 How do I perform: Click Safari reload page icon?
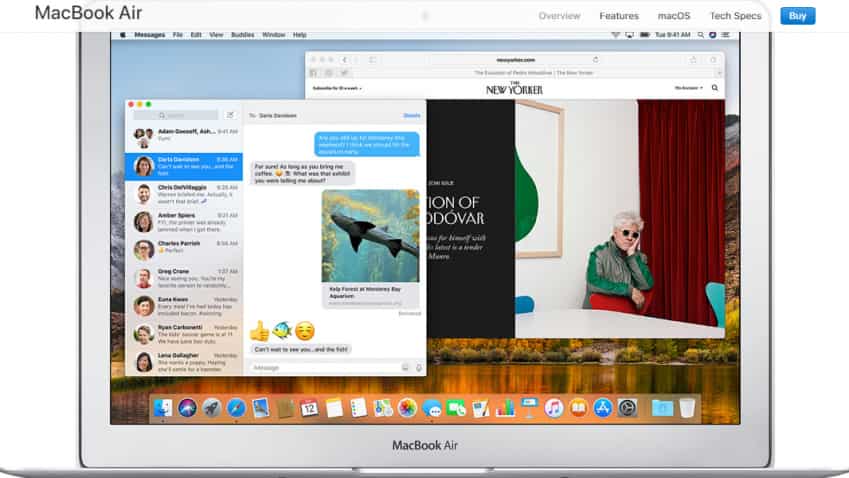(596, 60)
